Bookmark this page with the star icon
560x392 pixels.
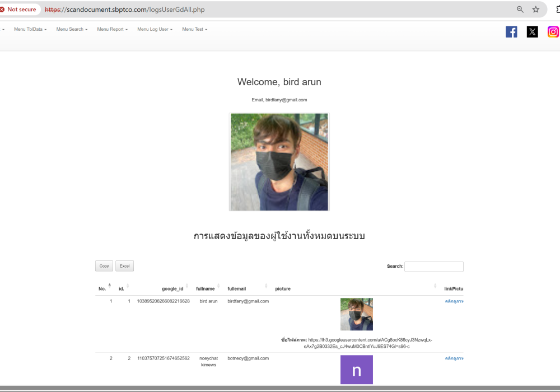pyautogui.click(x=536, y=10)
